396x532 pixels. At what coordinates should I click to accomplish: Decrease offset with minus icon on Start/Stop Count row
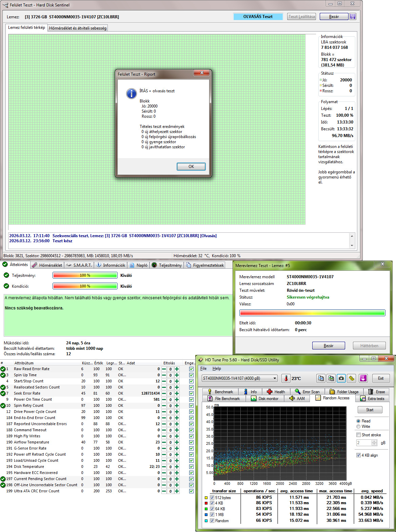click(x=164, y=381)
